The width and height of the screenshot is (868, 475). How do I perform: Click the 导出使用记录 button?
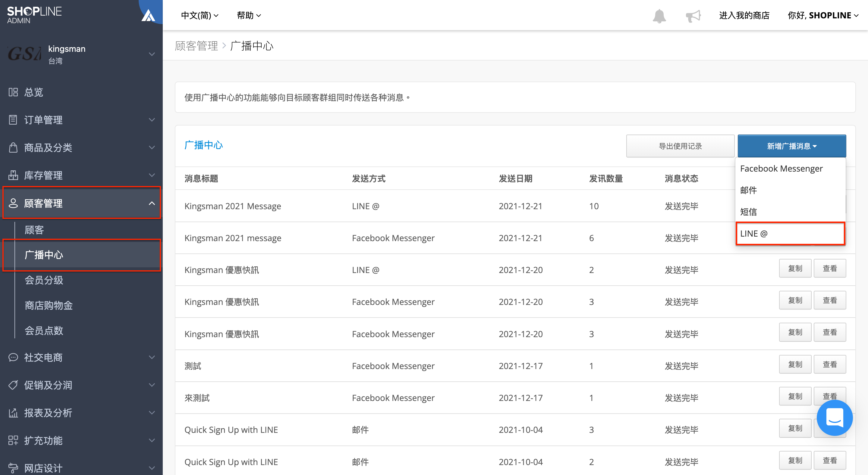680,146
